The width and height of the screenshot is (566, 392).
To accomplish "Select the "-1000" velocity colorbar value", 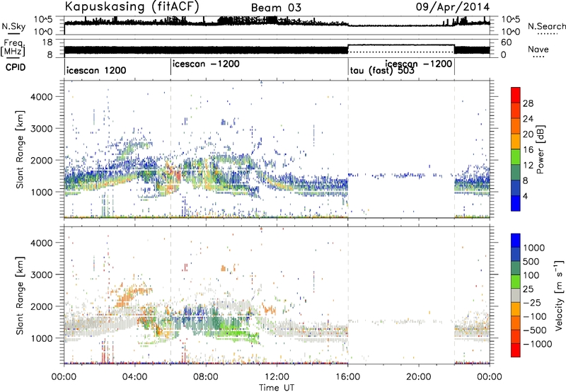I will click(x=537, y=344).
